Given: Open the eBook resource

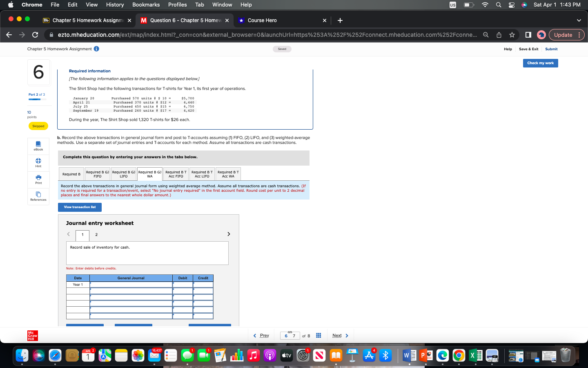Looking at the screenshot, I should (38, 146).
